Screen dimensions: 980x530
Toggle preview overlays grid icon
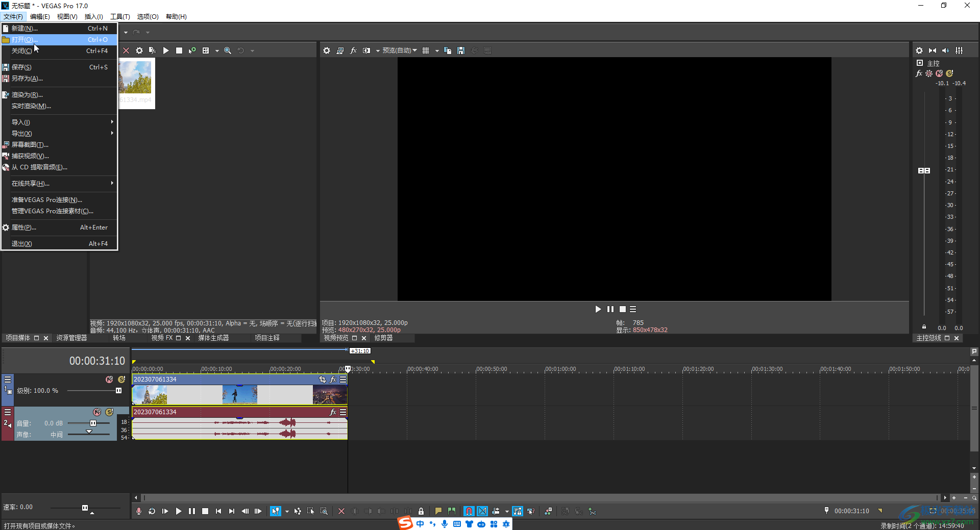tap(426, 51)
